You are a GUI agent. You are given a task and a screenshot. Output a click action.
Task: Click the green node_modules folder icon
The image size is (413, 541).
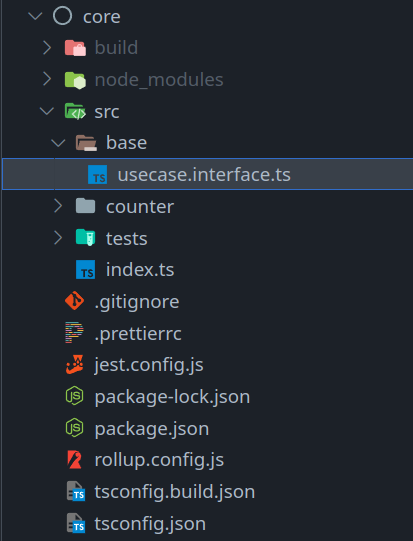click(x=75, y=80)
